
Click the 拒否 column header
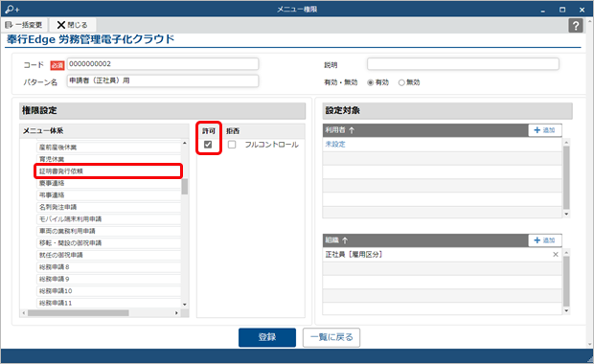tap(233, 131)
